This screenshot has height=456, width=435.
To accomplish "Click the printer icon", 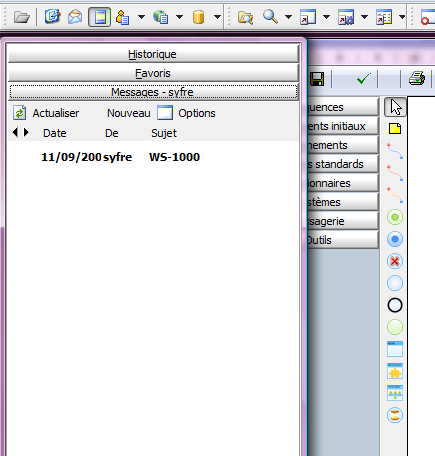I will (417, 79).
